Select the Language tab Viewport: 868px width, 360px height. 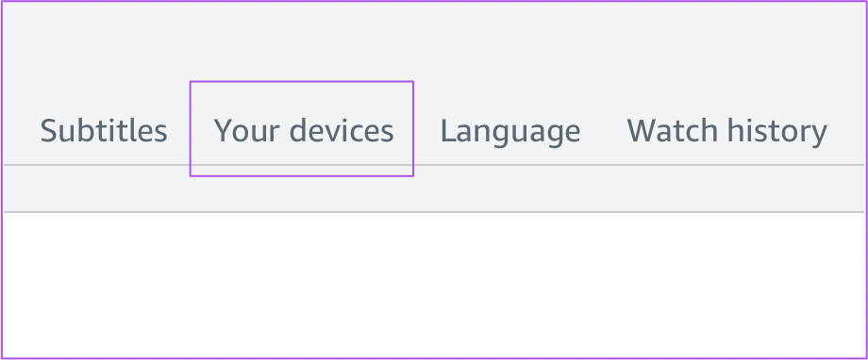(x=509, y=132)
